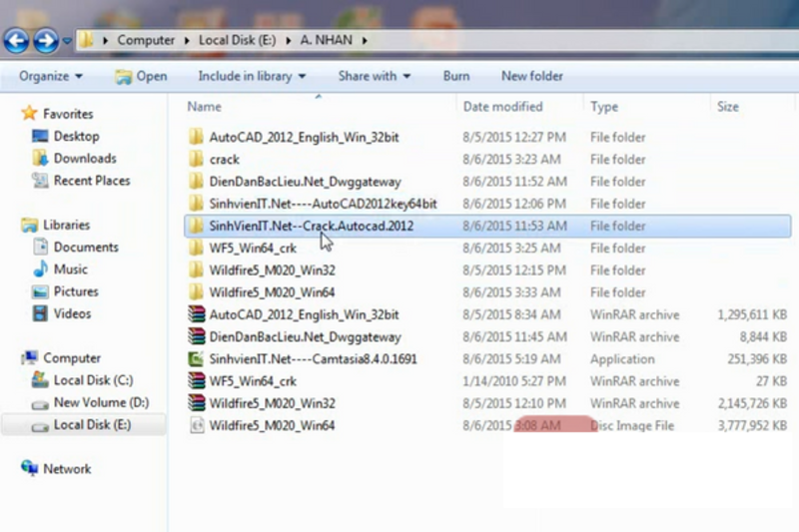Go forward with the Forward arrow
Screen dimensions: 799x532
46,41
